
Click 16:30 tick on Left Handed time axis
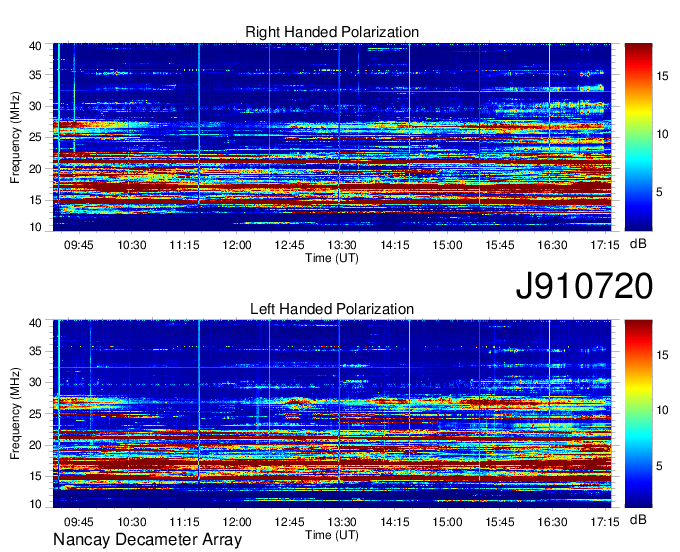point(552,522)
